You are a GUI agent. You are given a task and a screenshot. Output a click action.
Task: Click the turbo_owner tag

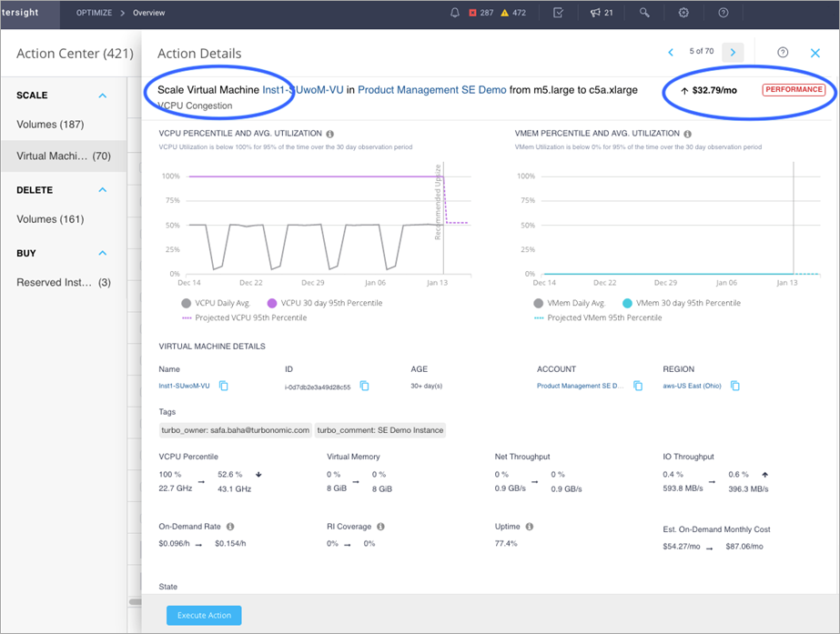point(235,430)
